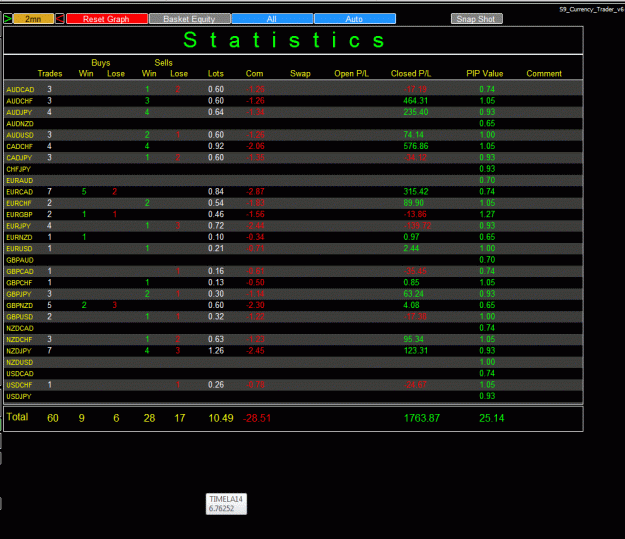Click the 123.31 closed P/L for NZDJPY

pos(416,351)
